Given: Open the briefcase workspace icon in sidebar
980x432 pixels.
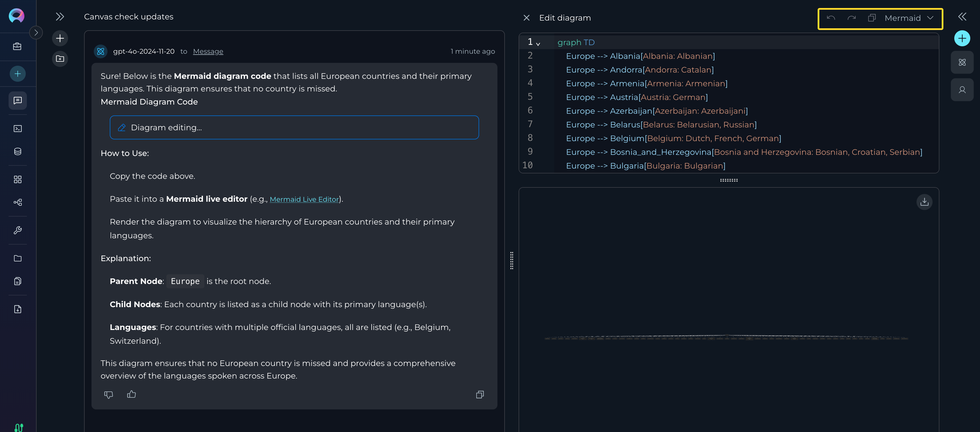Looking at the screenshot, I should tap(17, 46).
